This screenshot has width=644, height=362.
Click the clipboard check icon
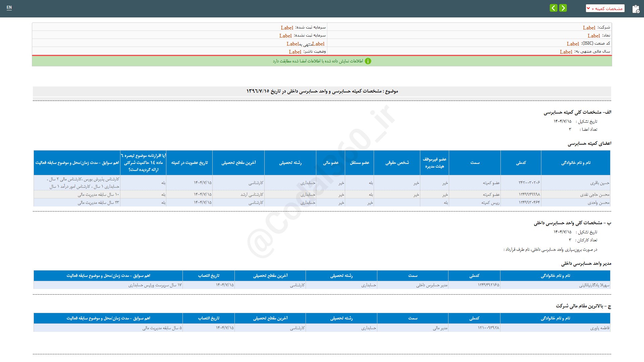(636, 9)
